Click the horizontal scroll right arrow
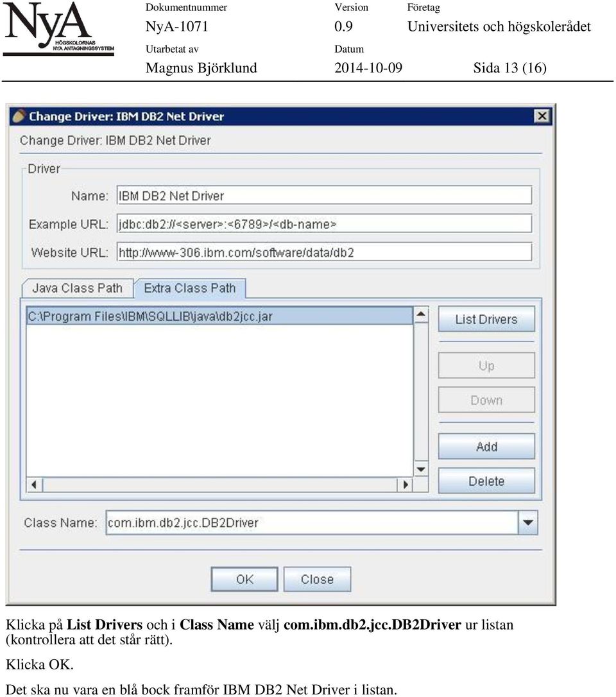 coord(405,485)
